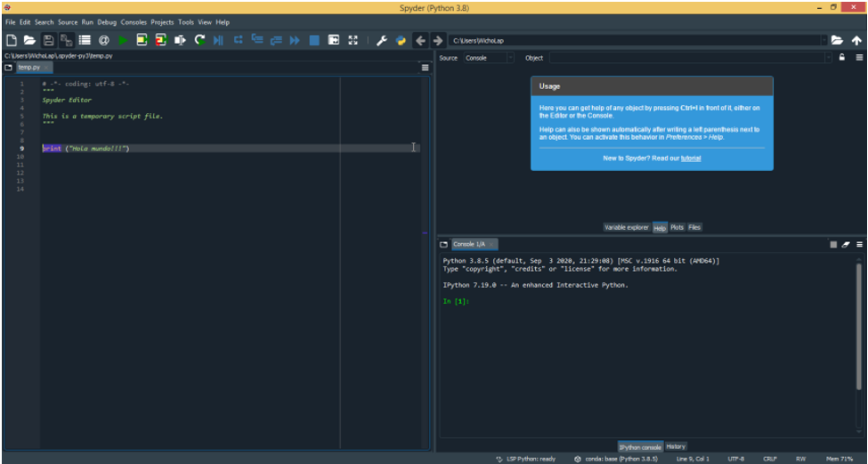
Task: Open the Help menu in the menu bar
Action: (x=223, y=22)
